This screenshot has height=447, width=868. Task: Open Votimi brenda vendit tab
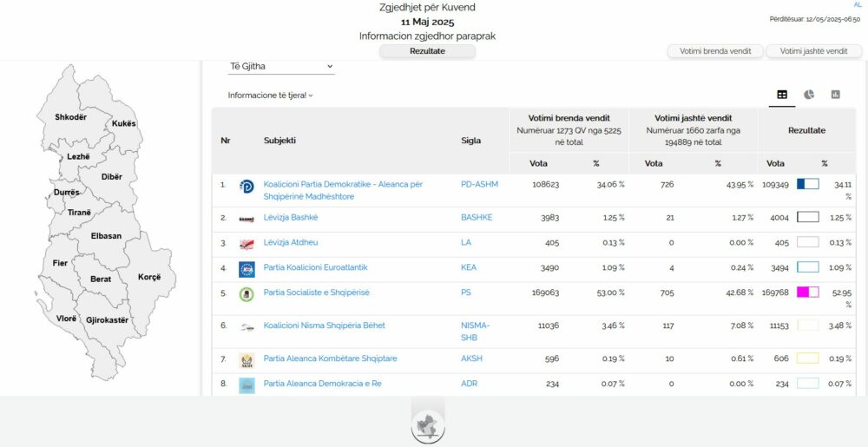tap(715, 51)
